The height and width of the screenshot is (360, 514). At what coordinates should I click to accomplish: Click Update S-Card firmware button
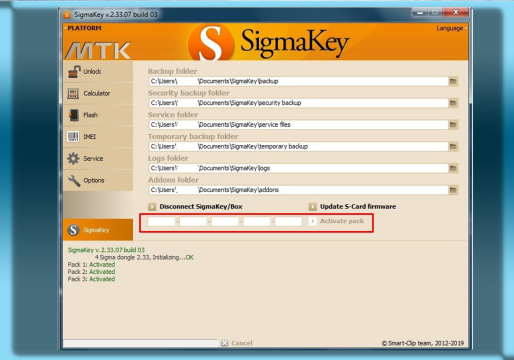[352, 207]
